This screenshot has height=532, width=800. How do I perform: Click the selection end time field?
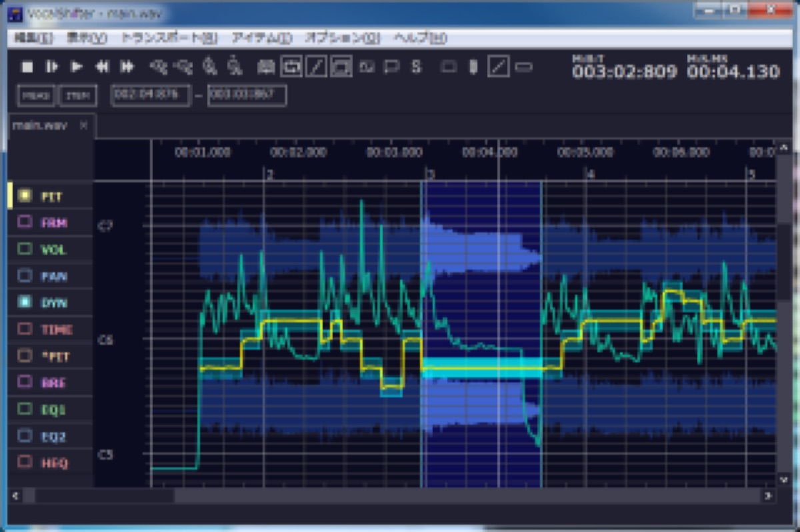click(247, 95)
